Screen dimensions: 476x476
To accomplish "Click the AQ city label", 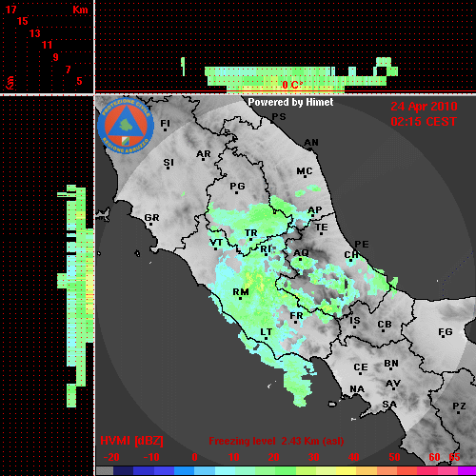I will (301, 252).
